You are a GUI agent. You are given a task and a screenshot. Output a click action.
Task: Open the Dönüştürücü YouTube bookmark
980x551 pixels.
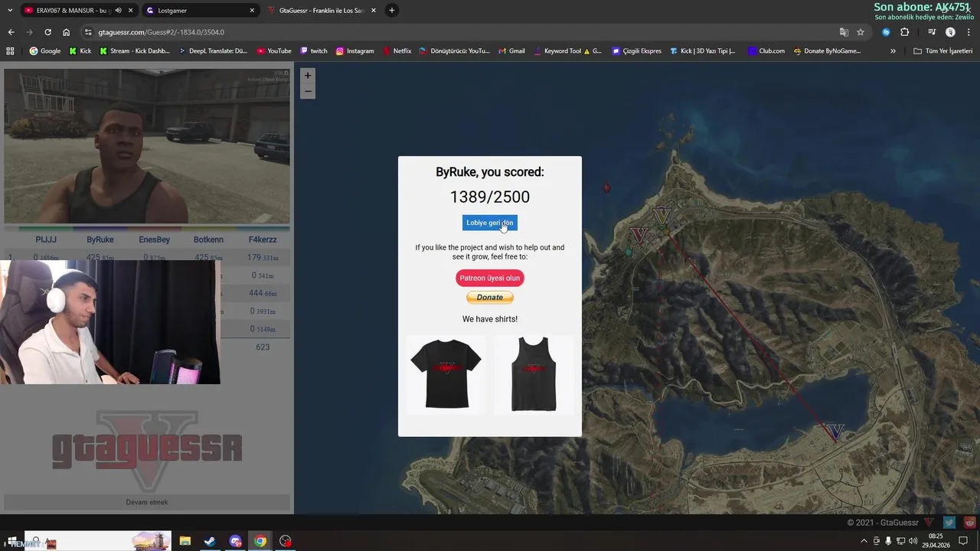pyautogui.click(x=455, y=51)
